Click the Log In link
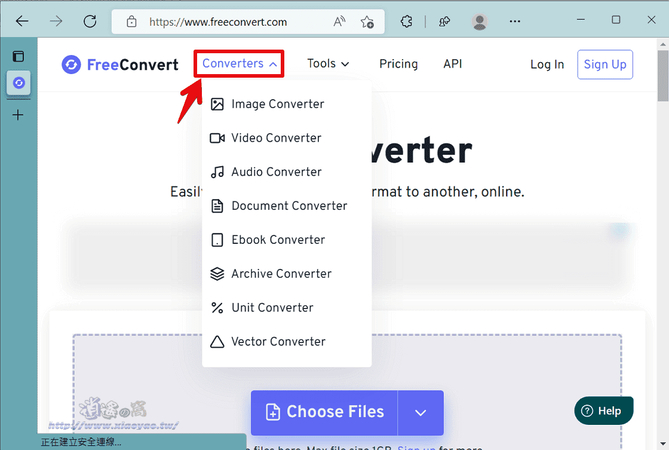The image size is (669, 450). 547,64
